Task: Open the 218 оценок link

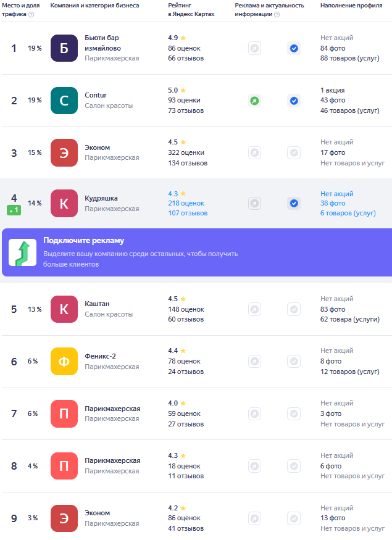Action: tap(186, 203)
